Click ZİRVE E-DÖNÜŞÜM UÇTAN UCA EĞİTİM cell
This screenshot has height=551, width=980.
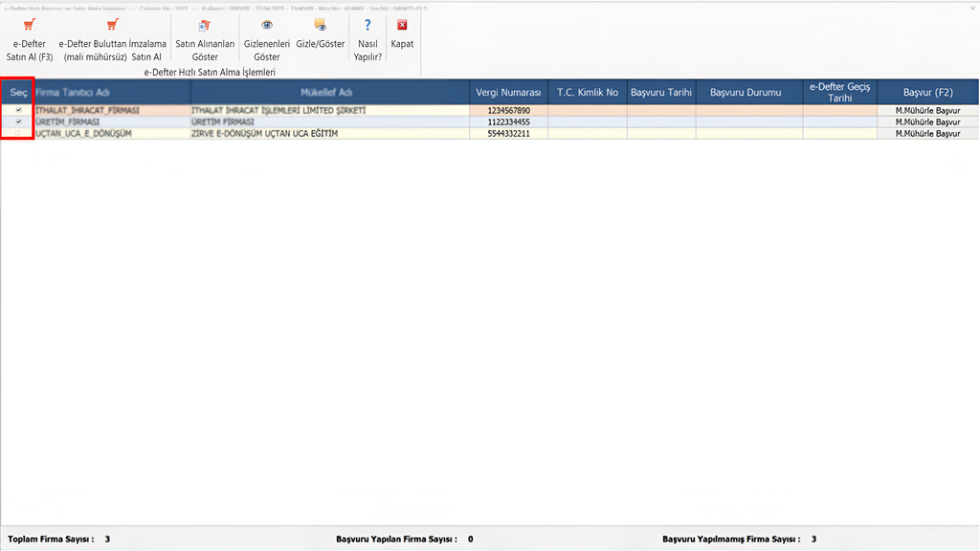click(x=330, y=134)
